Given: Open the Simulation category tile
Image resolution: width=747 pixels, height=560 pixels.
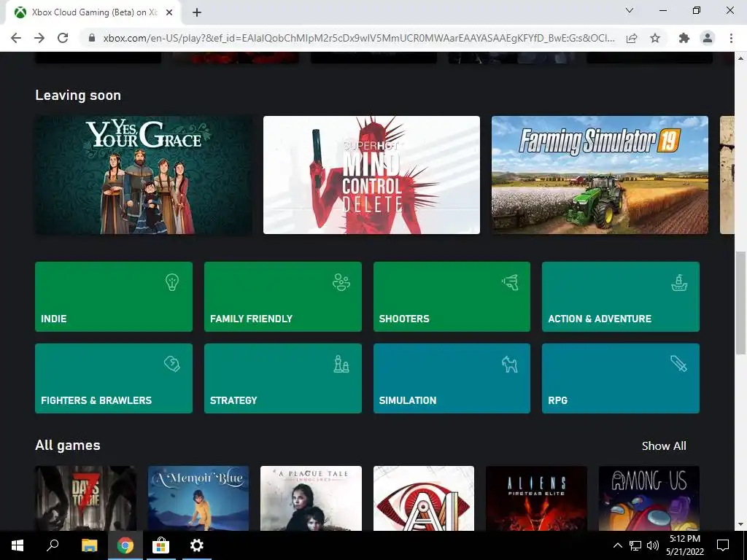Looking at the screenshot, I should pyautogui.click(x=452, y=378).
